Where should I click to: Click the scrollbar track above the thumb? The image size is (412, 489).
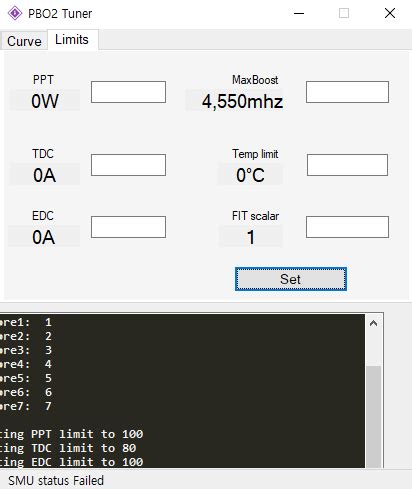pyautogui.click(x=373, y=348)
